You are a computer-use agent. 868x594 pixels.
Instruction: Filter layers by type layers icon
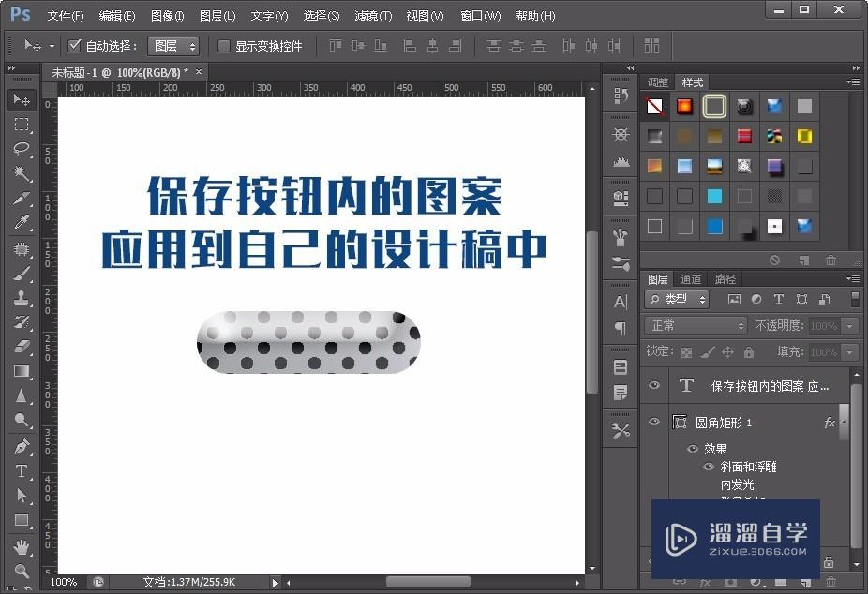(x=779, y=299)
